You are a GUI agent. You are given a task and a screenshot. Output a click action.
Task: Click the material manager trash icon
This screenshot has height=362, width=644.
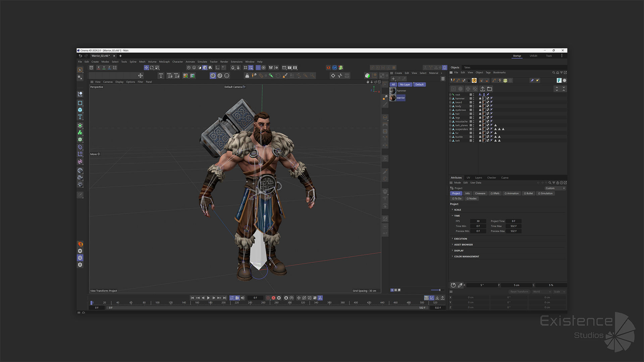coord(443,79)
